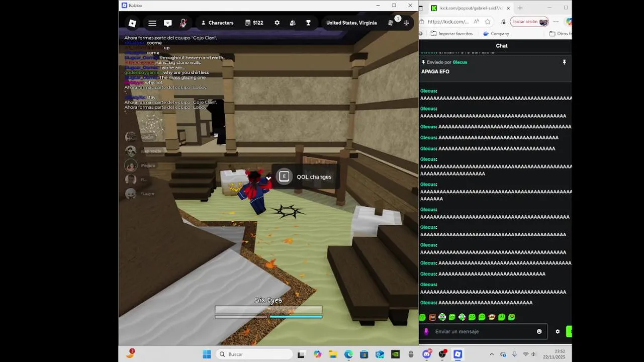Unmute the microphone in Roblox

tap(183, 23)
